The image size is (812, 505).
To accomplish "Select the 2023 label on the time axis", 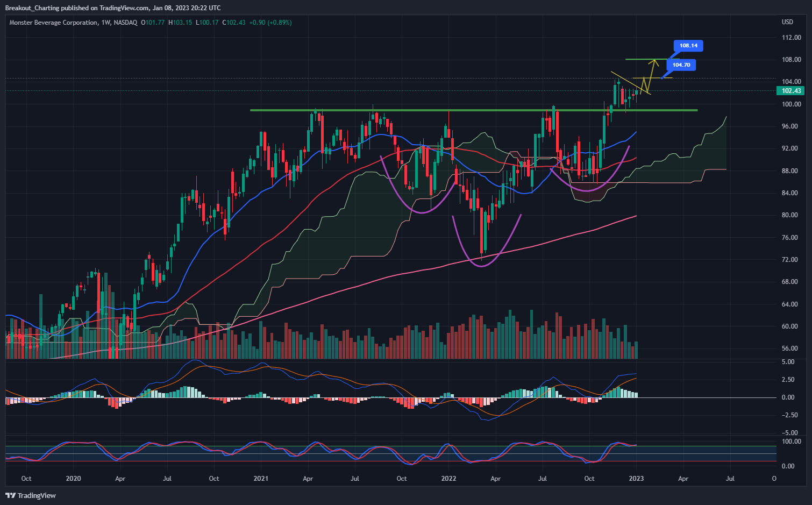I will 636,478.
